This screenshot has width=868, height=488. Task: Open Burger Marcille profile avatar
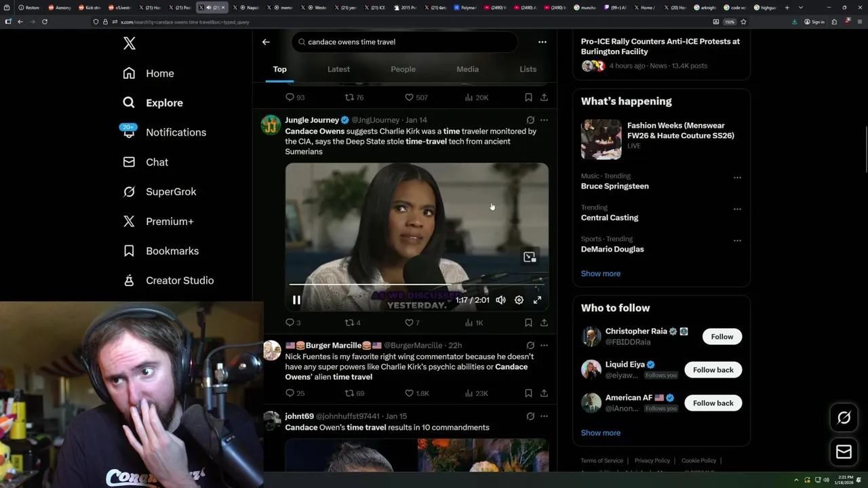point(272,350)
